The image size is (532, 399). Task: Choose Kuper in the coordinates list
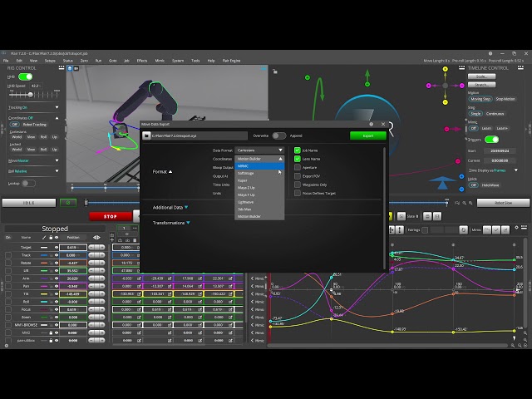point(259,180)
